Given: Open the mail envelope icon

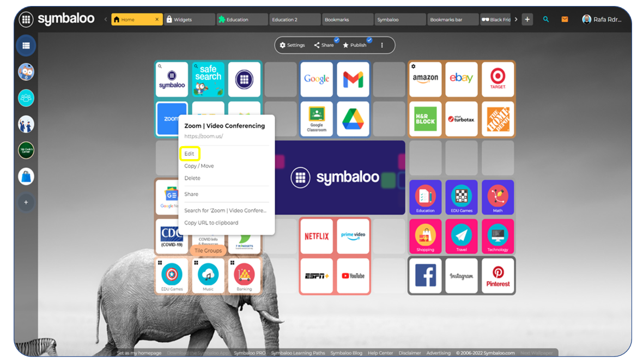Looking at the screenshot, I should pyautogui.click(x=565, y=19).
